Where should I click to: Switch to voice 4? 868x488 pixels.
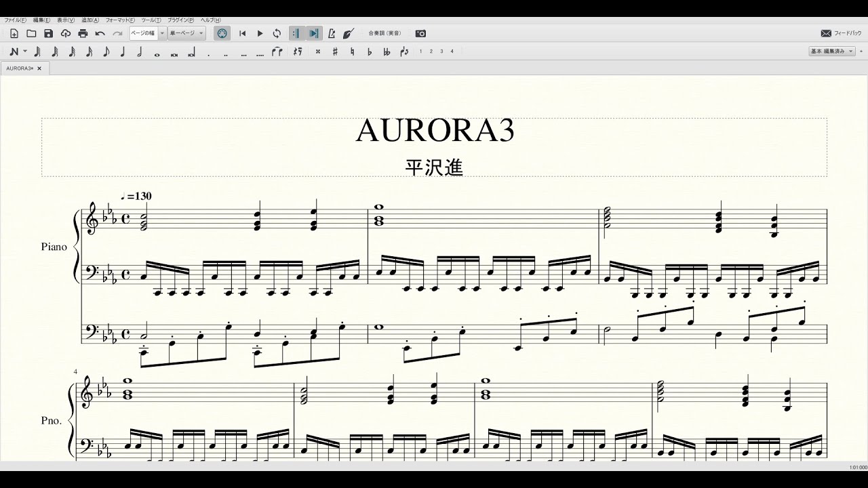(x=452, y=52)
